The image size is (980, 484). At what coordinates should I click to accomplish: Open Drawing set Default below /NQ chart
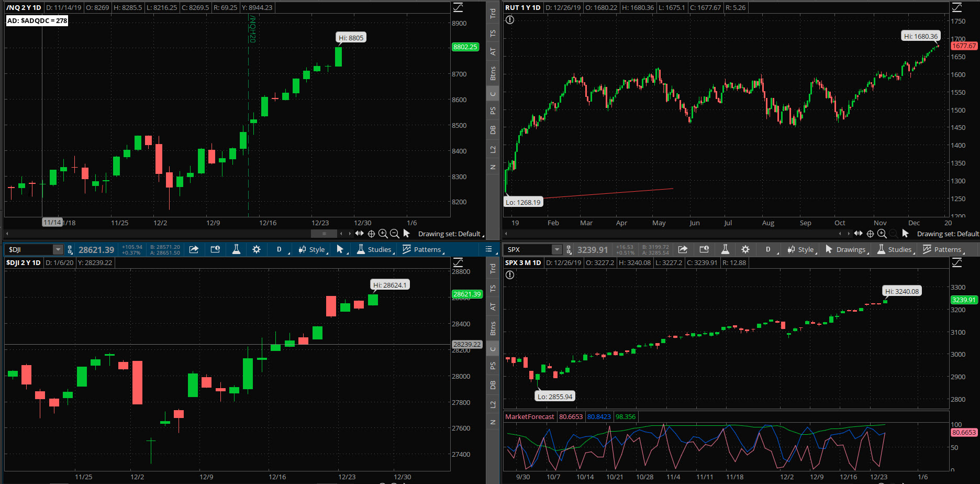(450, 234)
